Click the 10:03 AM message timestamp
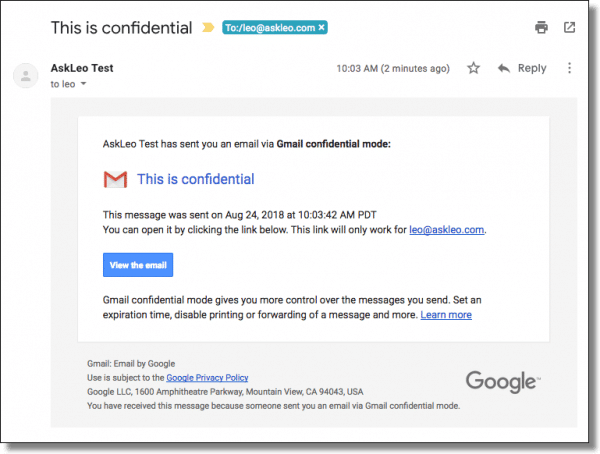 pos(393,69)
